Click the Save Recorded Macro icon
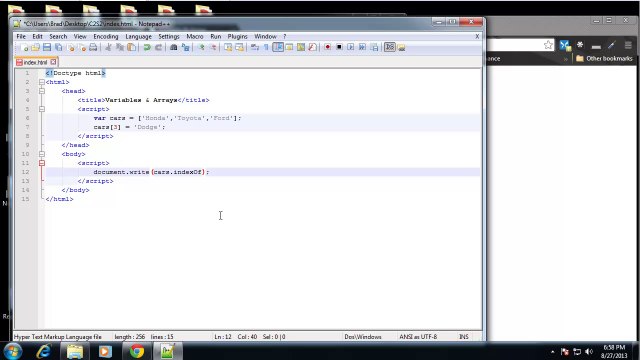Image resolution: width=640 pixels, height=360 pixels. [374, 47]
